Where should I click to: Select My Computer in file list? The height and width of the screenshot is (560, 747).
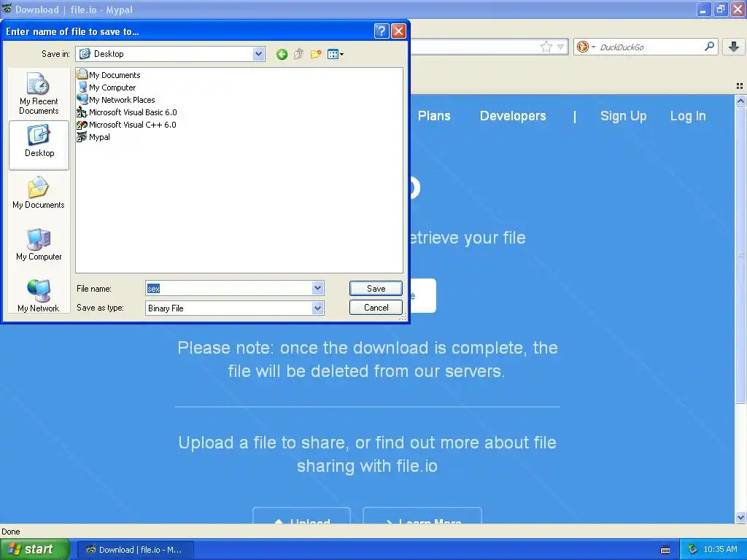click(x=107, y=87)
